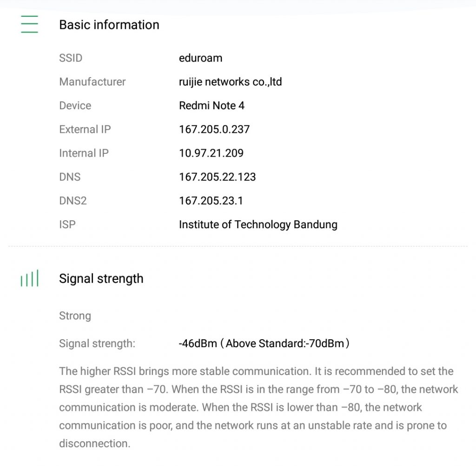The height and width of the screenshot is (467, 476).
Task: Tap the Redmi Note 4 device name
Action: click(x=212, y=105)
